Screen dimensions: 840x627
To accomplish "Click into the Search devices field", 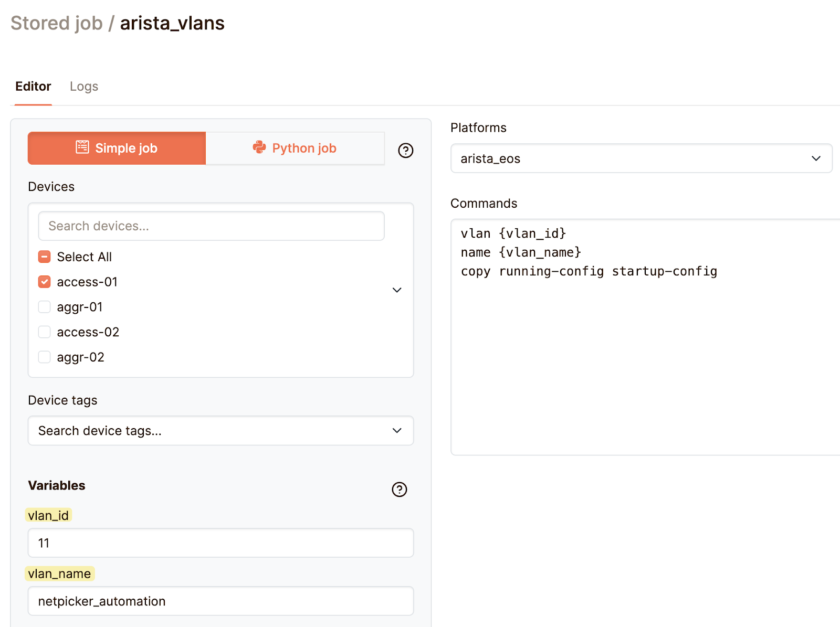I will (x=211, y=226).
